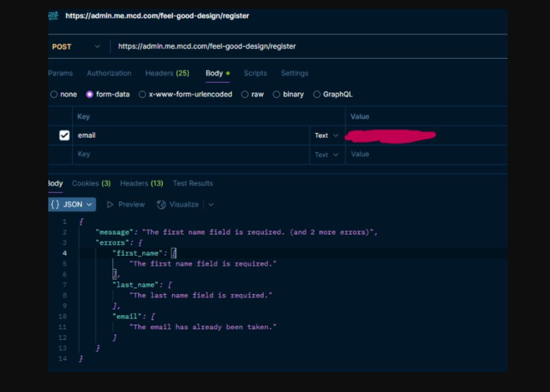The width and height of the screenshot is (550, 392).
Task: Uncheck the email form-data row checkbox
Action: [64, 135]
